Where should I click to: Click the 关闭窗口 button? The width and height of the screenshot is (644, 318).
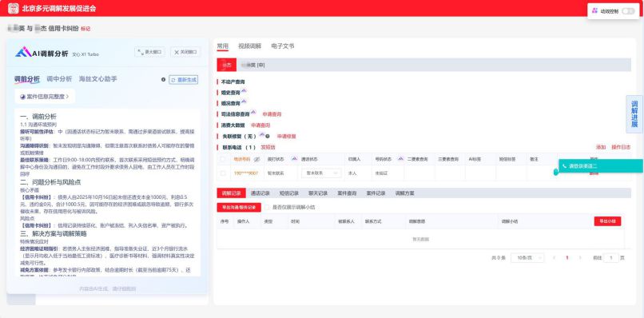click(185, 52)
